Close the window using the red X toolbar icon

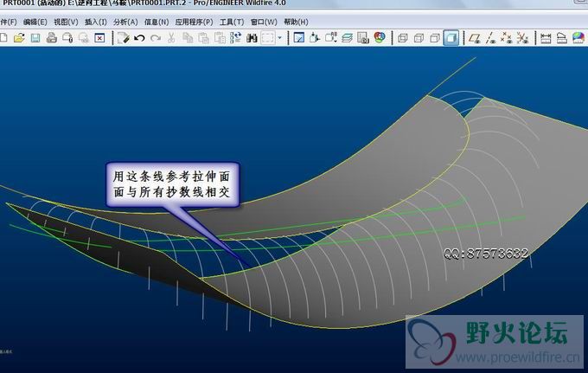pos(99,37)
